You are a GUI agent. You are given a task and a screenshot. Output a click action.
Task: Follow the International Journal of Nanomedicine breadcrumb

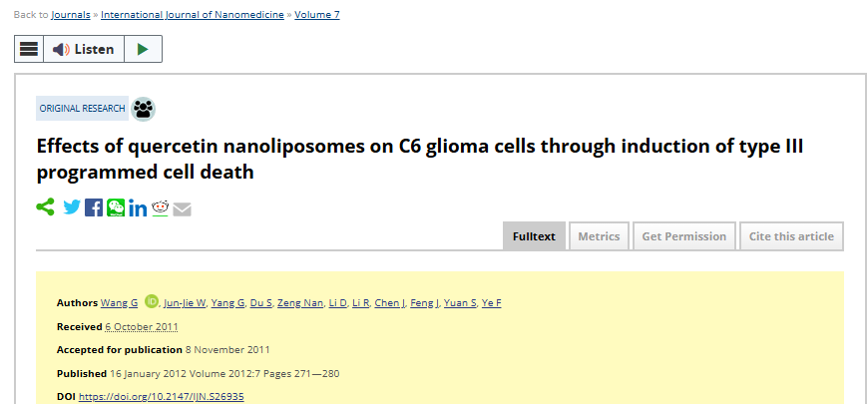click(x=193, y=15)
